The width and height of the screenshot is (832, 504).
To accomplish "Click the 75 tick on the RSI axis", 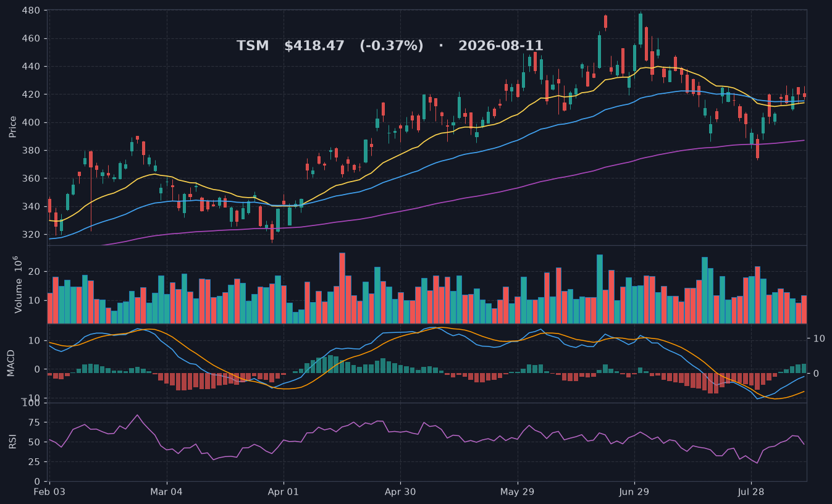I will (x=35, y=422).
